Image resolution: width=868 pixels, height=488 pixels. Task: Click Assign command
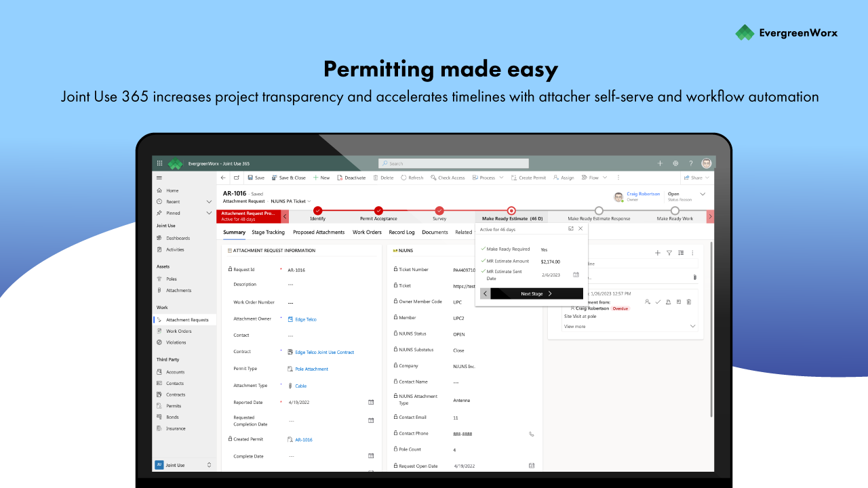pyautogui.click(x=564, y=178)
